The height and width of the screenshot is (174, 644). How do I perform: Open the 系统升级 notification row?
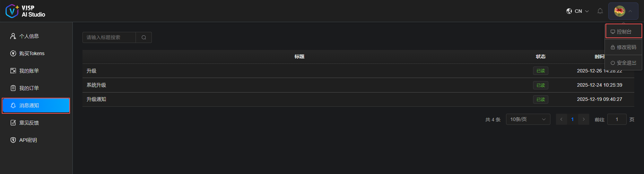coord(96,85)
